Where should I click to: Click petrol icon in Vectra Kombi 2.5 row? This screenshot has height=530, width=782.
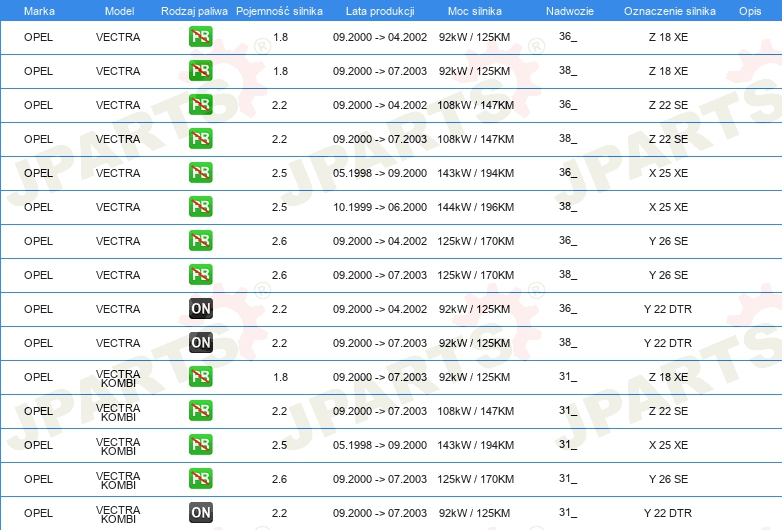point(200,444)
